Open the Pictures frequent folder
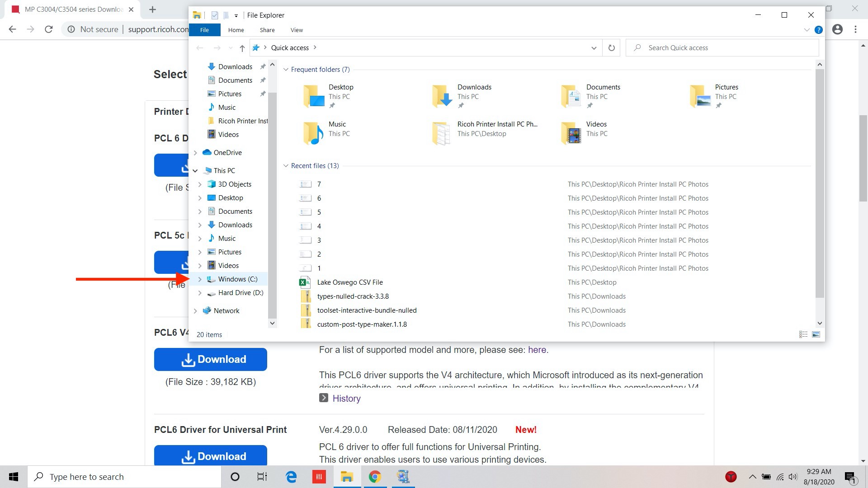Screen dimensions: 868x488 (721, 96)
